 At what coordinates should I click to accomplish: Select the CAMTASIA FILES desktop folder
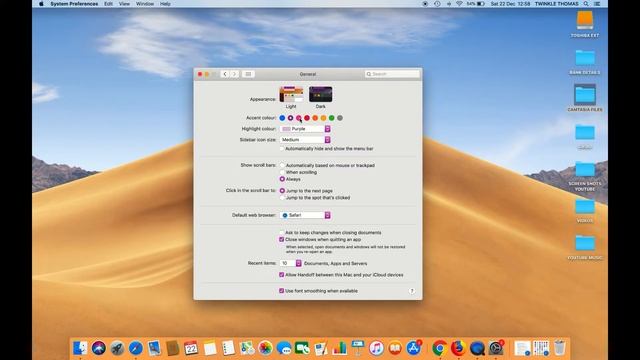coord(585,98)
